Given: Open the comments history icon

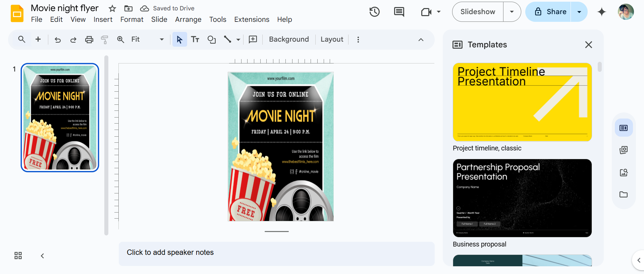Looking at the screenshot, I should (399, 12).
